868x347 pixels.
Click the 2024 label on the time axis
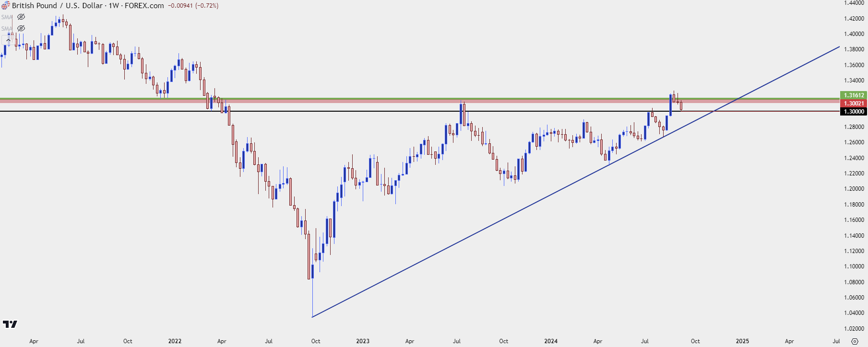(x=551, y=341)
